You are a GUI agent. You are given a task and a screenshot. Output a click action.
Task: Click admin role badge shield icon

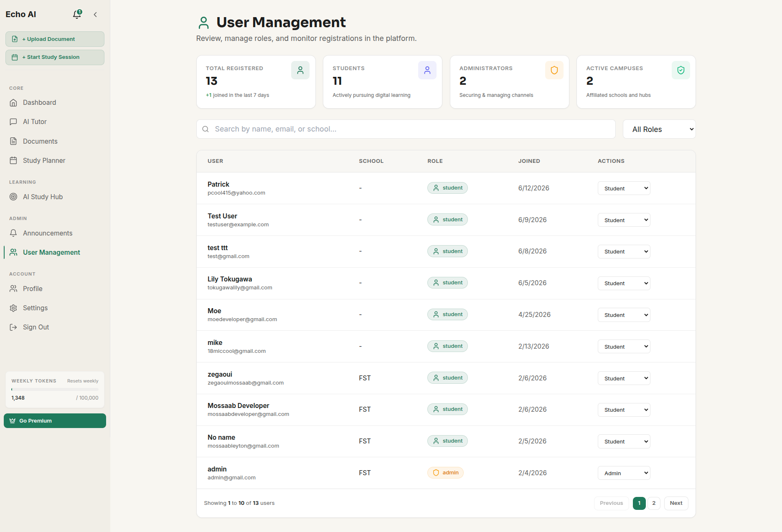[436, 473]
